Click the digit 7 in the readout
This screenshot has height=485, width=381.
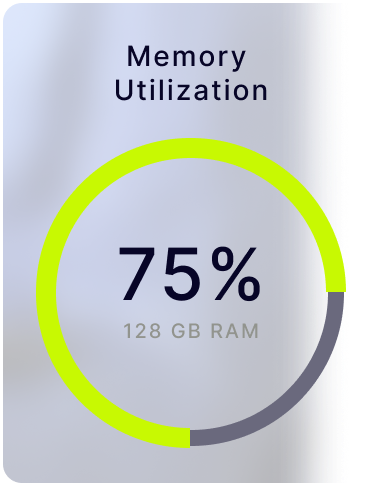(x=139, y=274)
